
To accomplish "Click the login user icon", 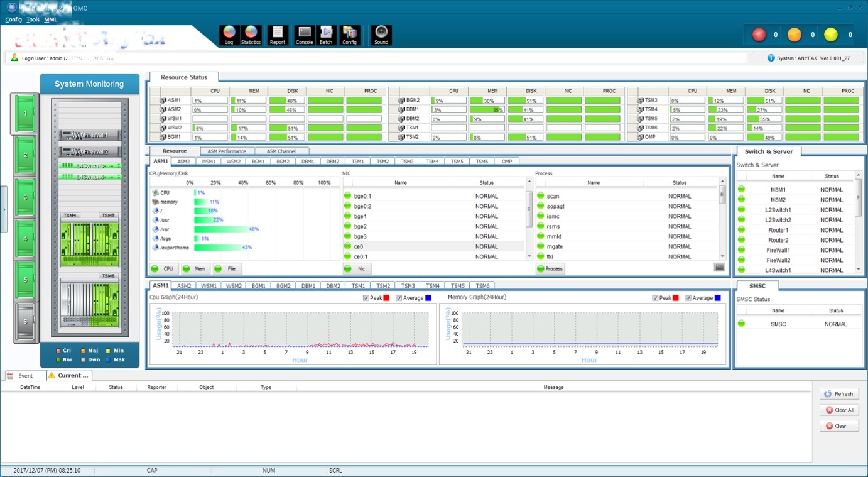I will 14,58.
